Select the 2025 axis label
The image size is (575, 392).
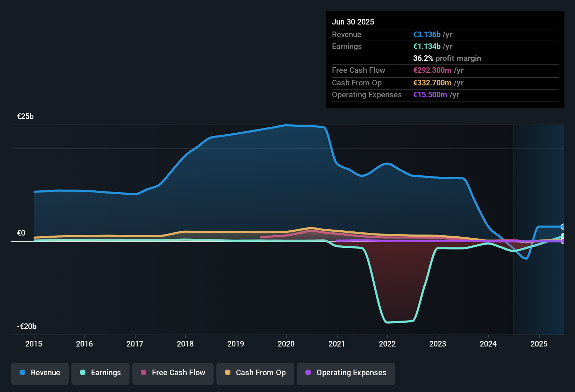pos(539,344)
